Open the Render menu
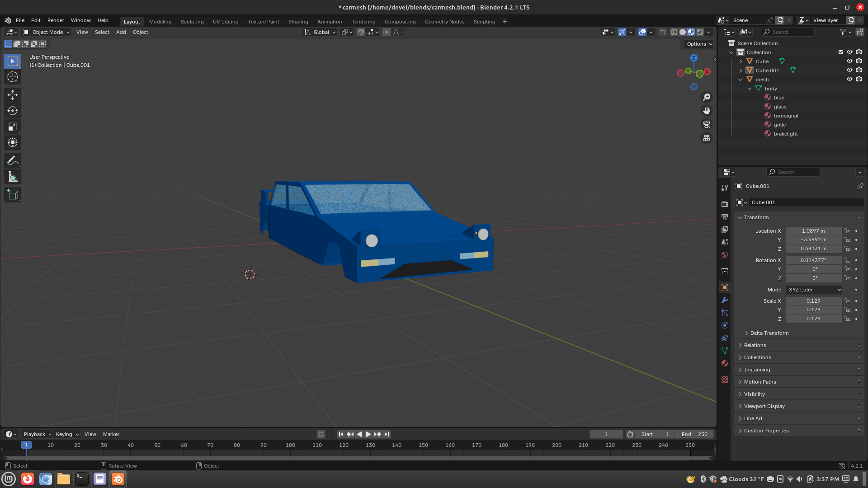868x488 pixels. (56, 20)
